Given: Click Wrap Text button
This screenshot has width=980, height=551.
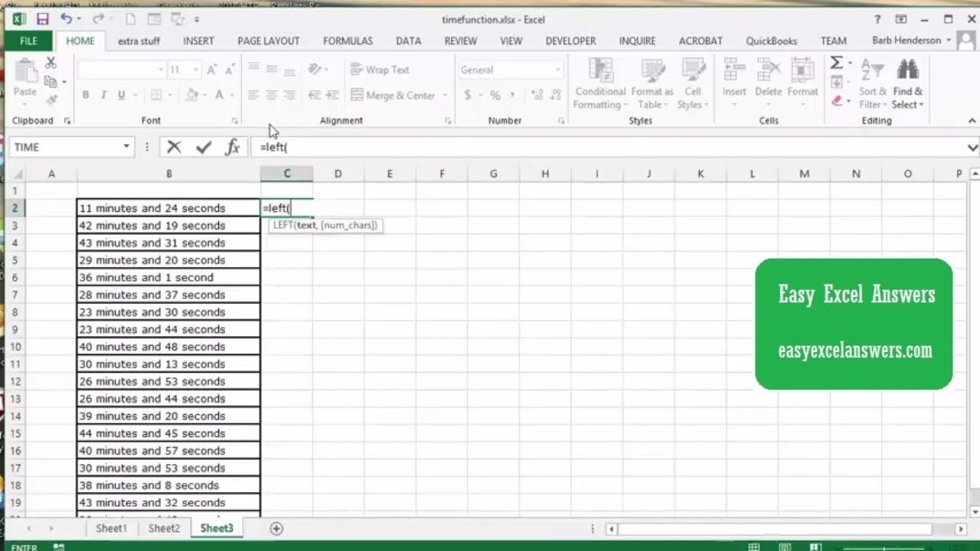Looking at the screenshot, I should (x=380, y=70).
